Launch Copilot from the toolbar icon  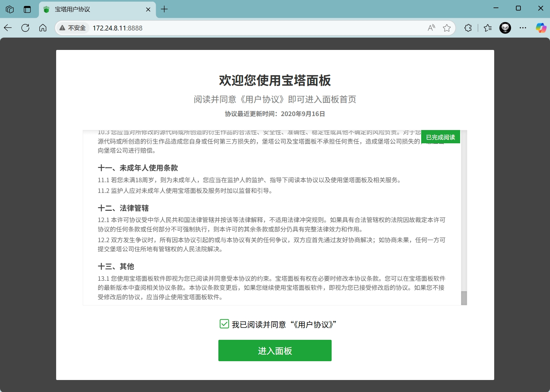coord(541,28)
